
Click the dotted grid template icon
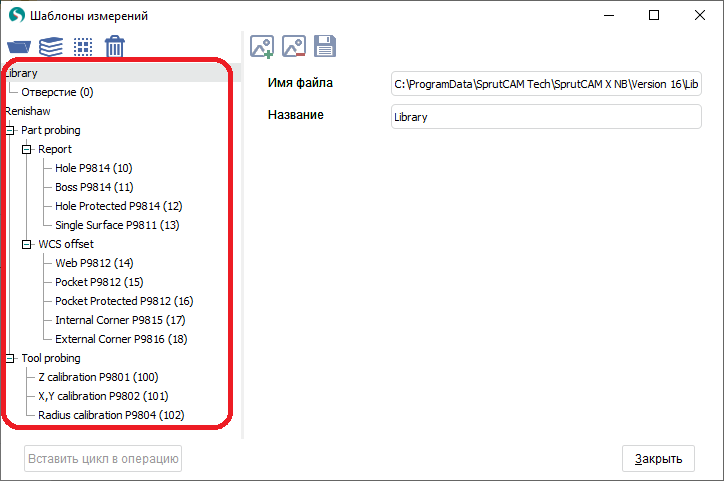pyautogui.click(x=83, y=46)
